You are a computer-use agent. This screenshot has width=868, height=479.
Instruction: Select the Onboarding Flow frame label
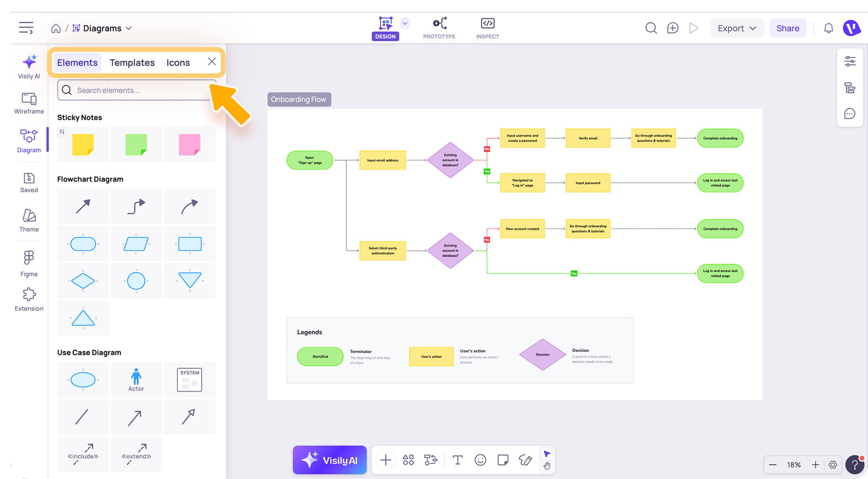299,99
